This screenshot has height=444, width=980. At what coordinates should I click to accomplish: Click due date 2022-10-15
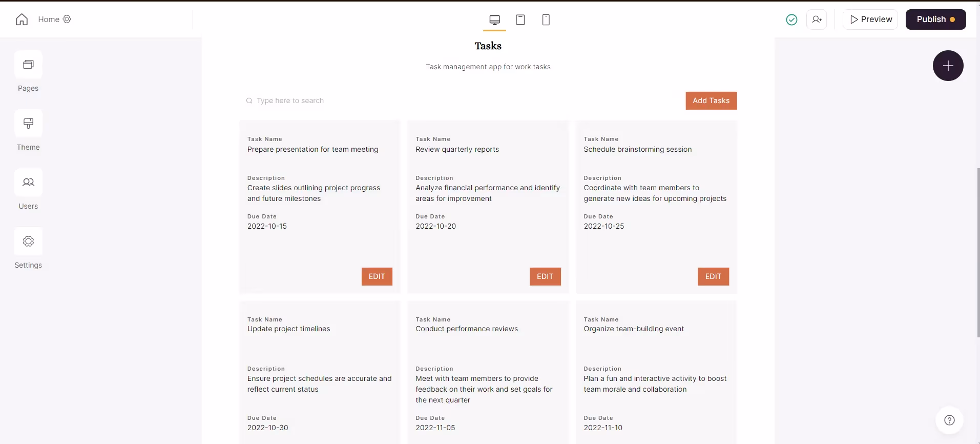pyautogui.click(x=267, y=226)
